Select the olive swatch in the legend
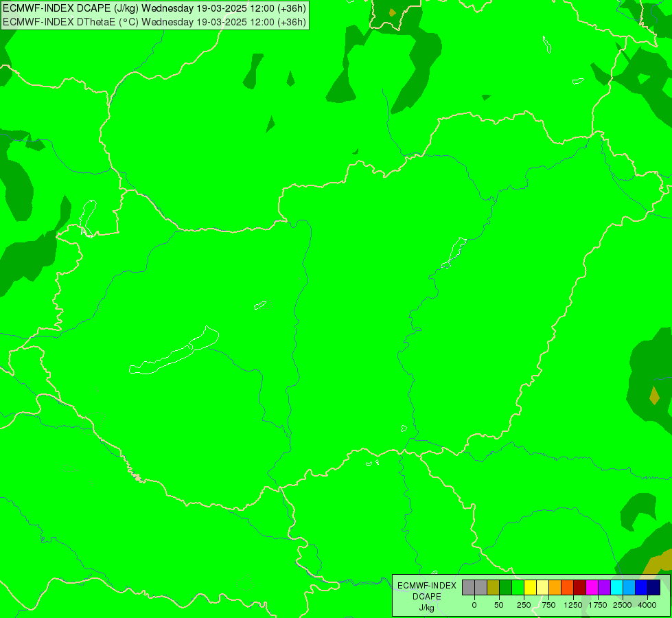Screen dimensions: 672x618 click(x=494, y=588)
